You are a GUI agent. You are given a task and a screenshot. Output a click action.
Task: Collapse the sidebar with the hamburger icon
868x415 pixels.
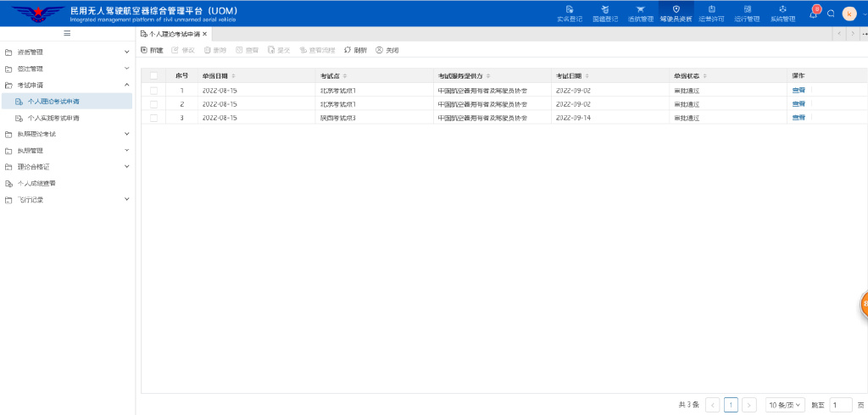coord(67,33)
